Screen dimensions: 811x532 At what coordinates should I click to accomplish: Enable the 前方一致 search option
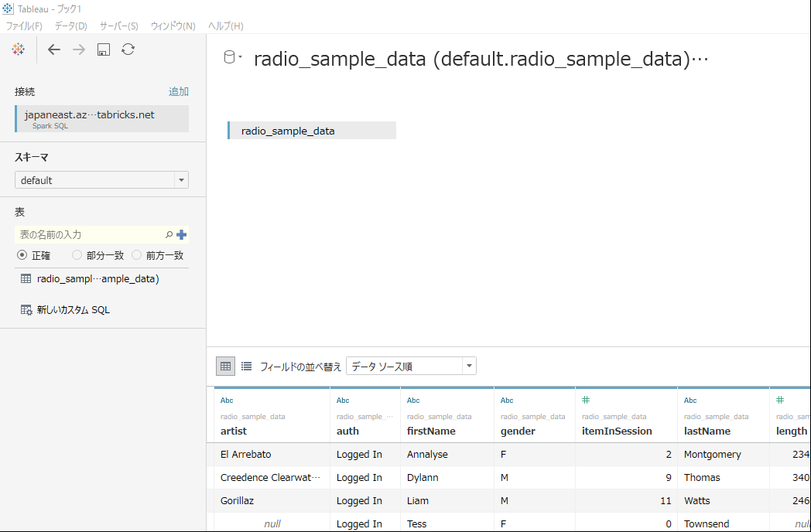pyautogui.click(x=136, y=255)
